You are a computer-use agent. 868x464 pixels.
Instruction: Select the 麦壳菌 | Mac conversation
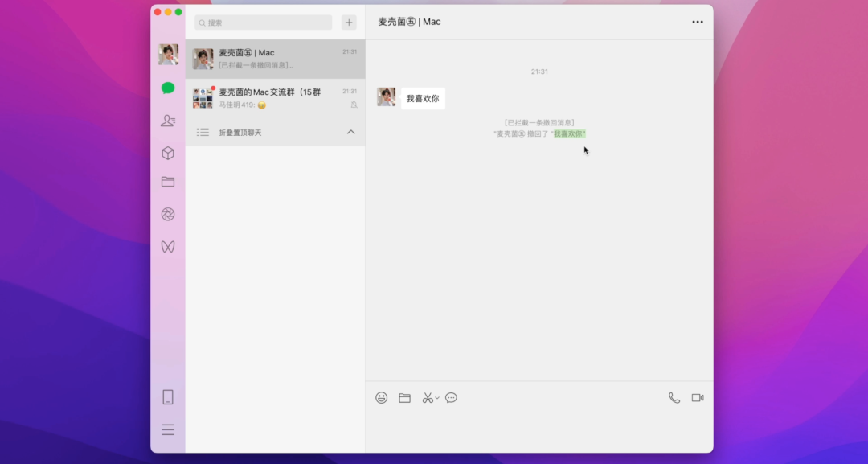(275, 59)
